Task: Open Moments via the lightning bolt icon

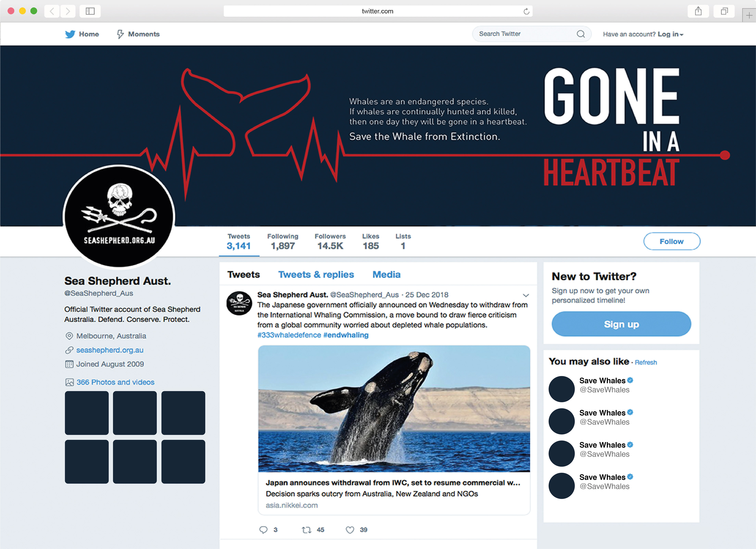Action: 120,34
